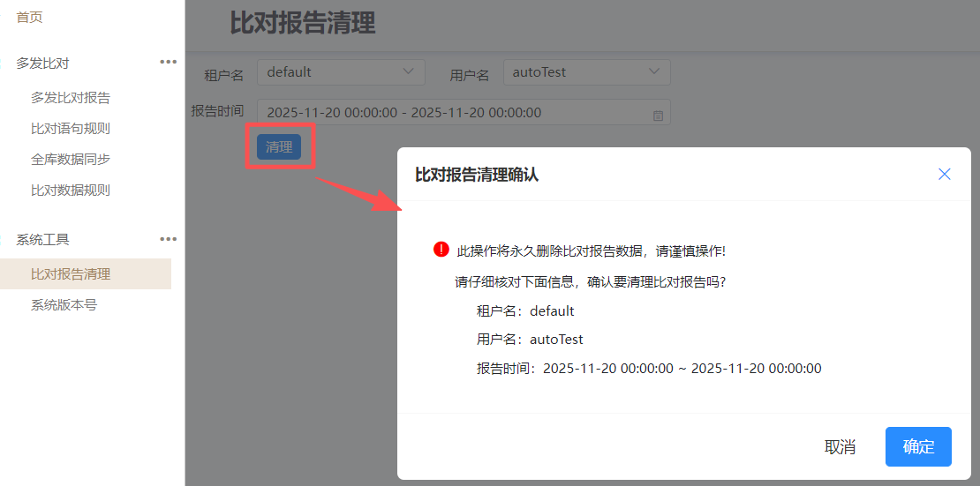Open the 租户名 dropdown showing default

341,72
